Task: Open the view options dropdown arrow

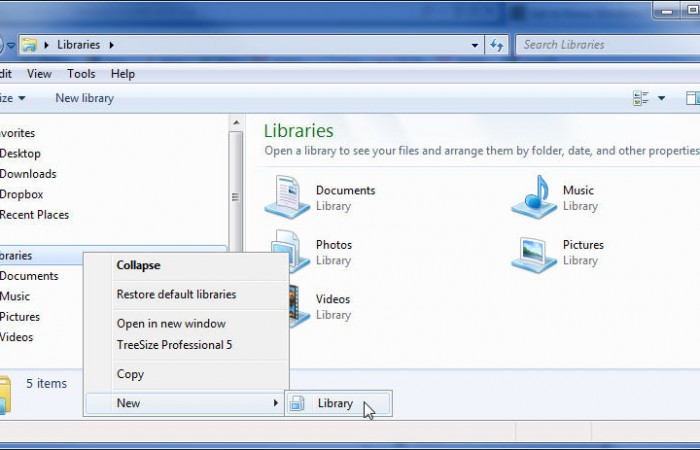Action: pyautogui.click(x=661, y=98)
